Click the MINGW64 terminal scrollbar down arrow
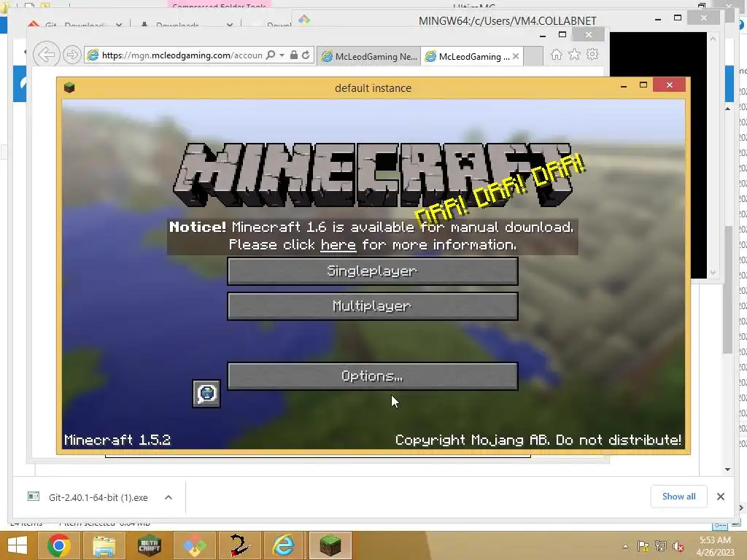 (713, 273)
